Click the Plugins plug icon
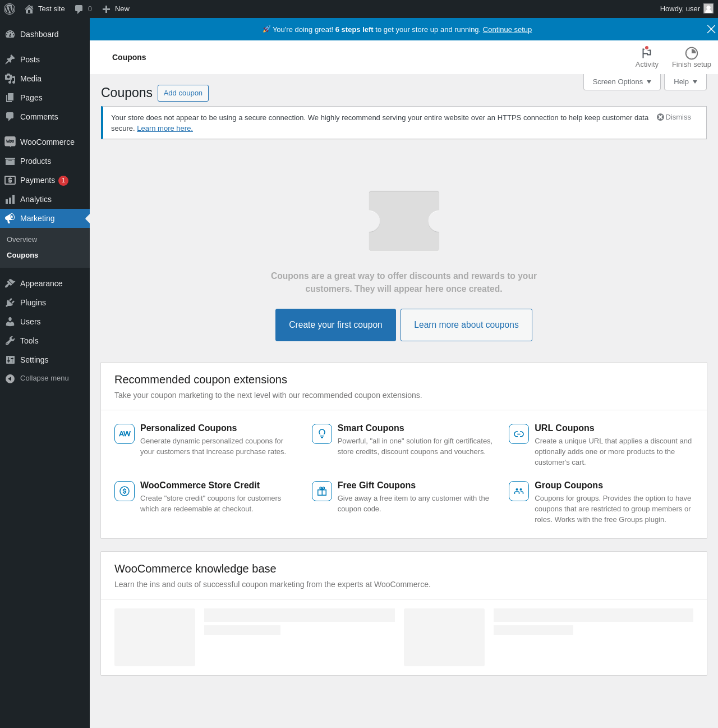 coord(10,303)
